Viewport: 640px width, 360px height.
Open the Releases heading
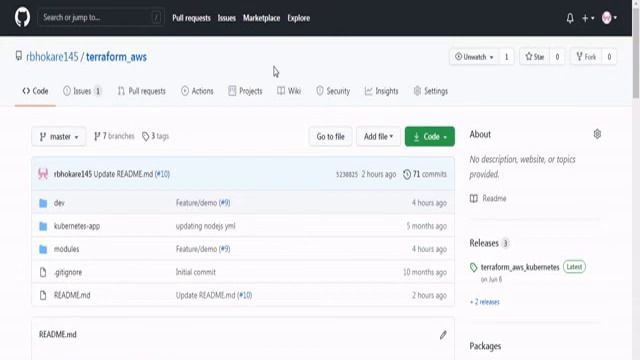tap(484, 243)
